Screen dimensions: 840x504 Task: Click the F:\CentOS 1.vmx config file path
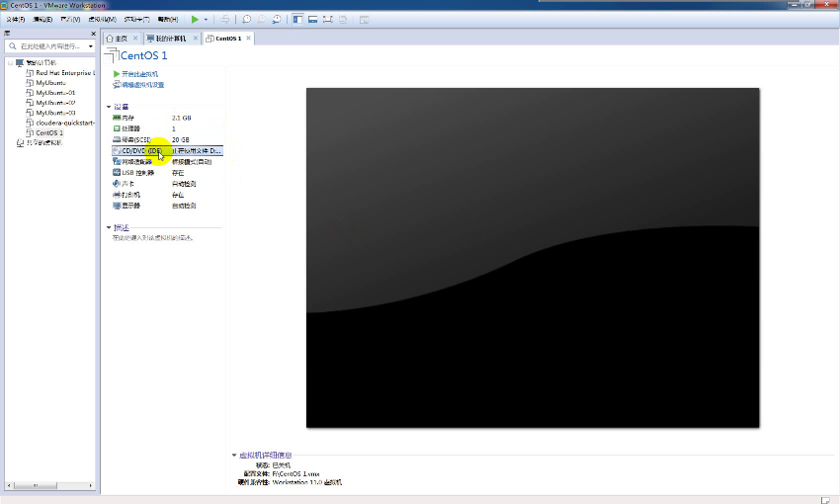point(295,474)
